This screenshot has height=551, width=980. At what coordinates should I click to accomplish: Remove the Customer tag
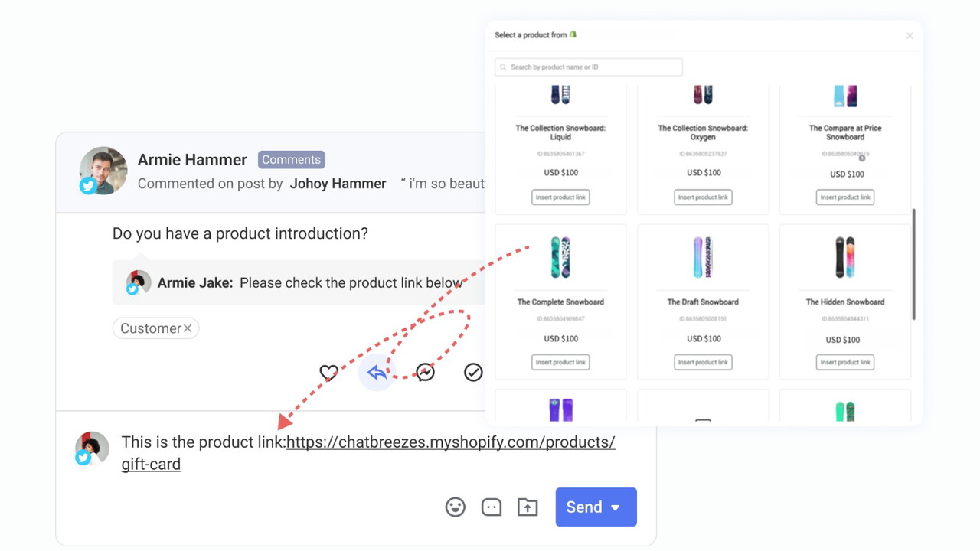[x=188, y=328]
